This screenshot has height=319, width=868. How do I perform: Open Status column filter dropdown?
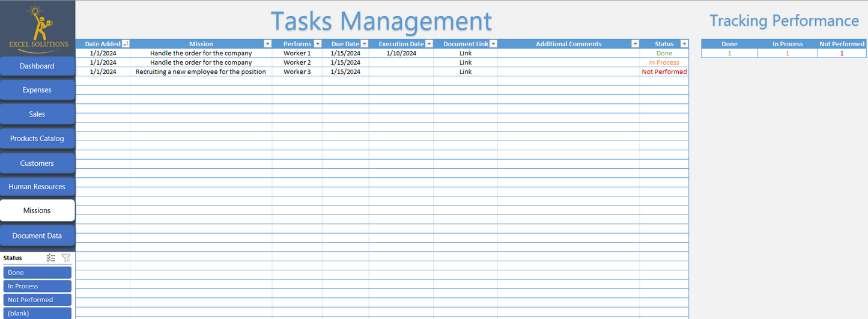[684, 44]
